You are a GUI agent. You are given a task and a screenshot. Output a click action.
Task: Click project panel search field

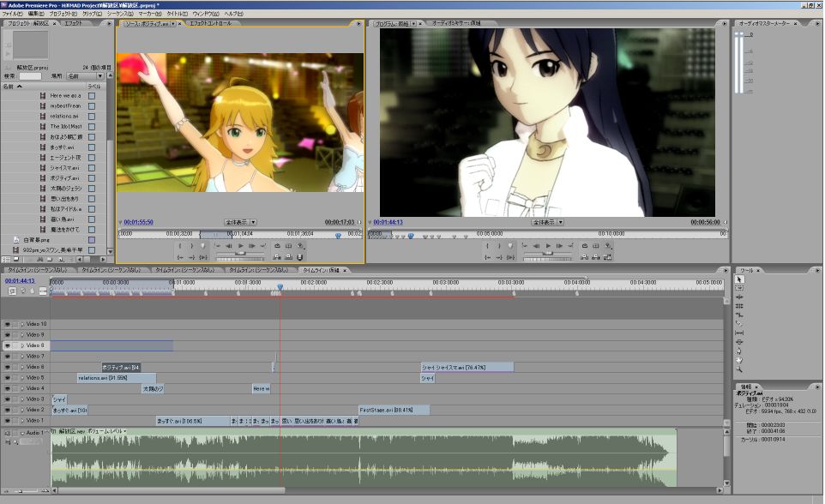pyautogui.click(x=30, y=76)
